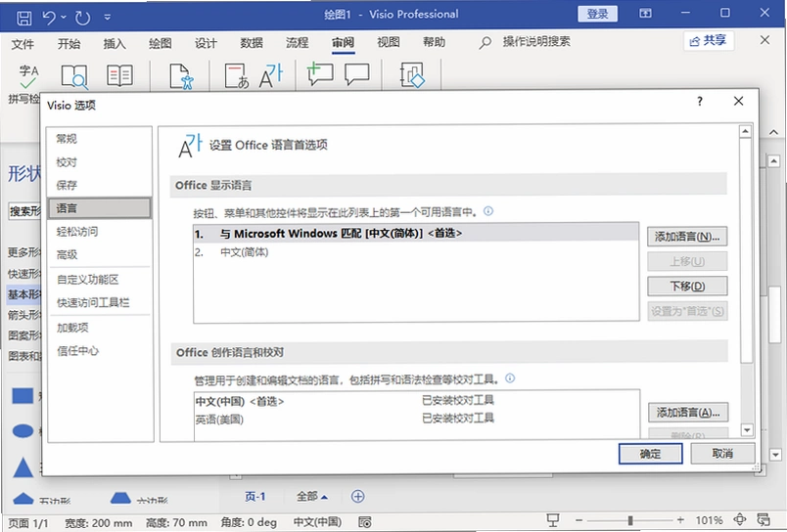Switch to the 数据 ribbon tab
The image size is (787, 532).
[x=252, y=44]
